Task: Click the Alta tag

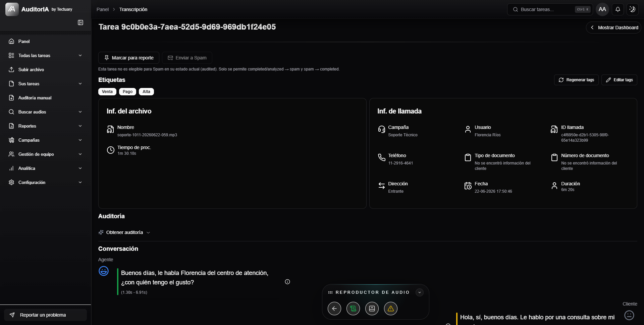Action: point(146,92)
